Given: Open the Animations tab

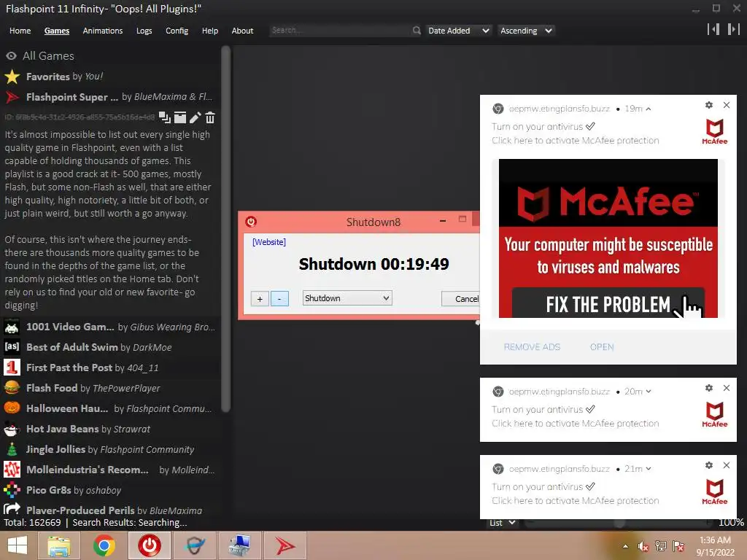Looking at the screenshot, I should click(102, 31).
